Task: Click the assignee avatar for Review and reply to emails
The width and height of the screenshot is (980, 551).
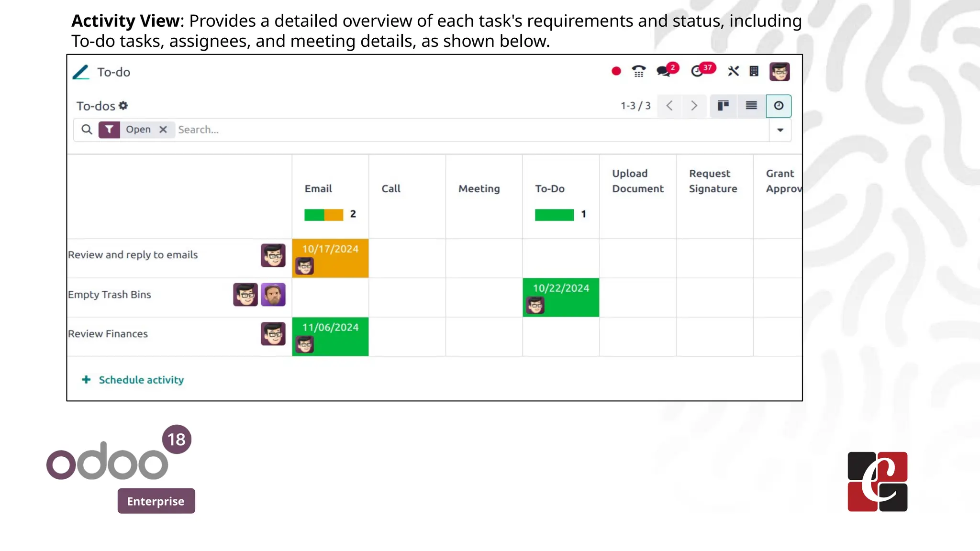Action: 273,255
